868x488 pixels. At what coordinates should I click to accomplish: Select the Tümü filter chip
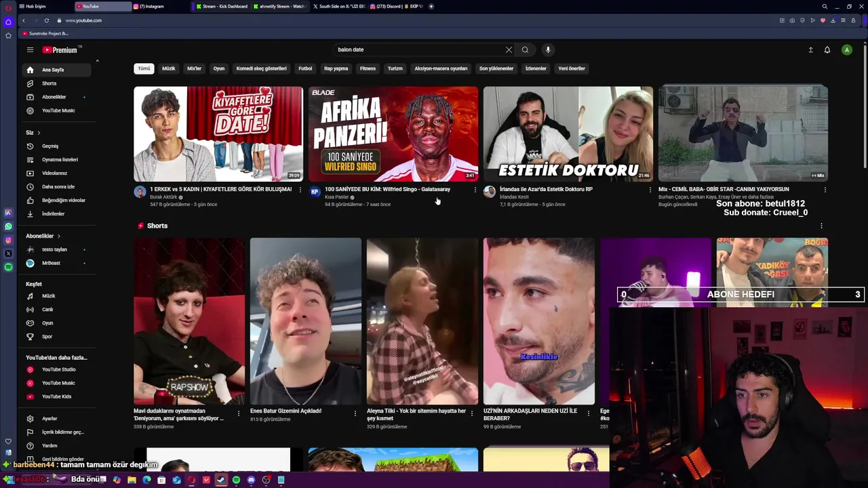tap(144, 68)
